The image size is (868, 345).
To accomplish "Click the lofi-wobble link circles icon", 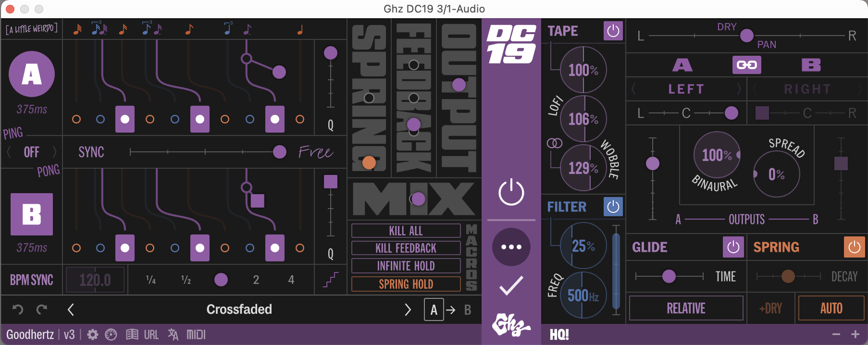I will tap(554, 143).
